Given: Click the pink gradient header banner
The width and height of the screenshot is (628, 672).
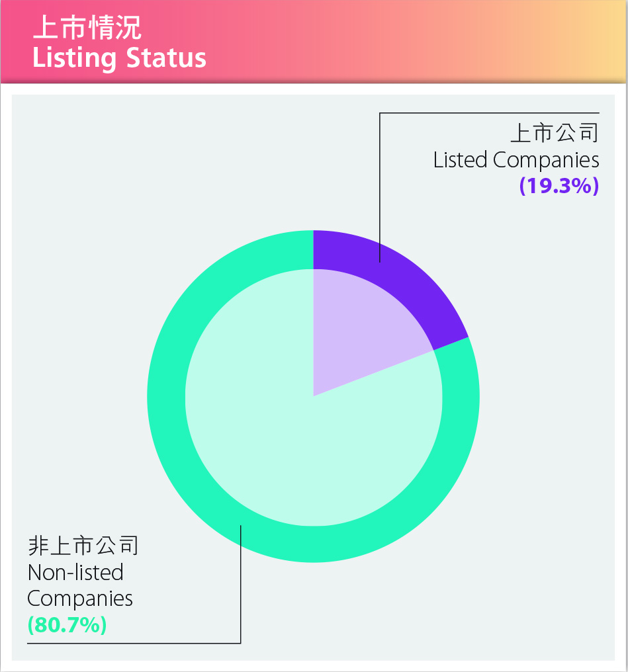Looking at the screenshot, I should pyautogui.click(x=314, y=42).
